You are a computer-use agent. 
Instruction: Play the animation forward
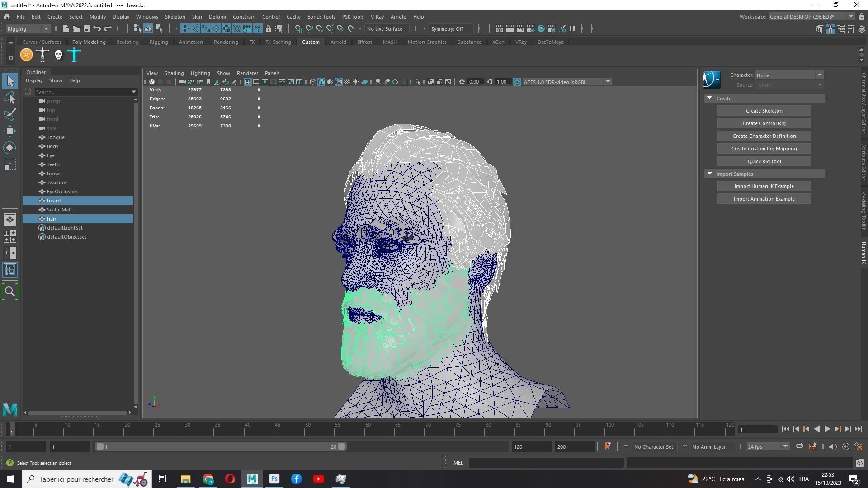827,429
